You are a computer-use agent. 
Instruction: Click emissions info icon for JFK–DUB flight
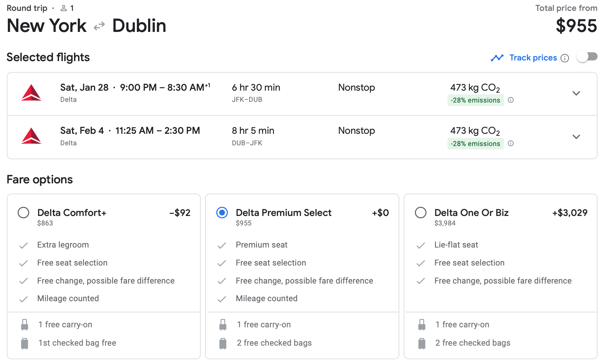point(511,100)
